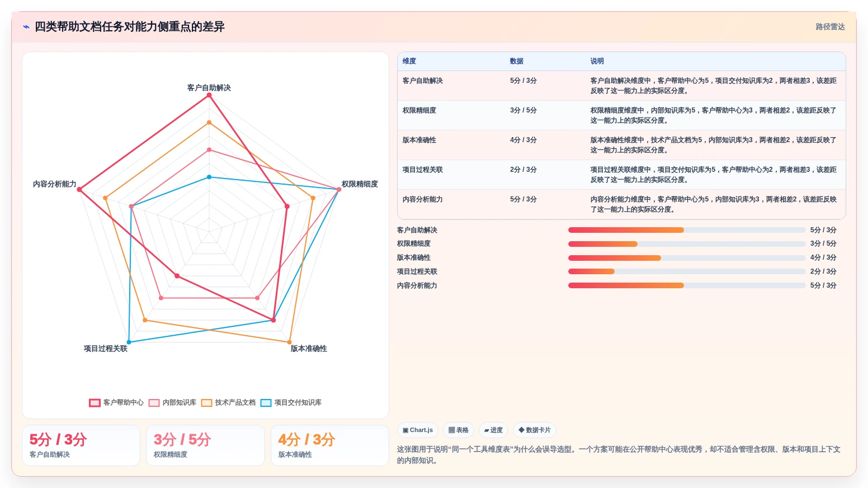Click the red data point at 客户自助解决 vertex

click(209, 95)
